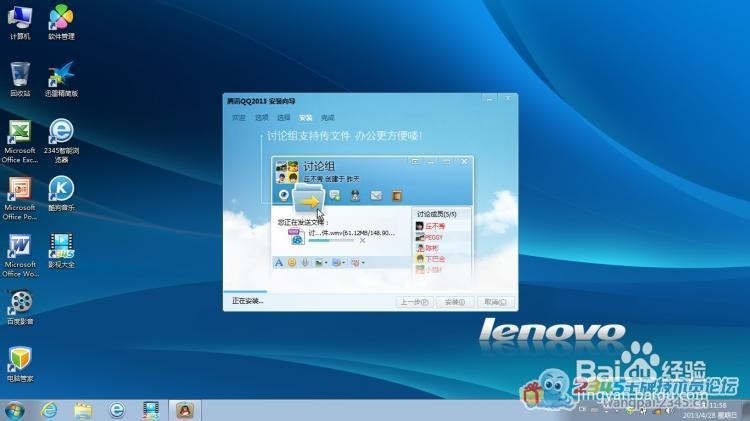Open Microsoft Office Word desktop shortcut
This screenshot has height=421, width=750.
click(20, 255)
